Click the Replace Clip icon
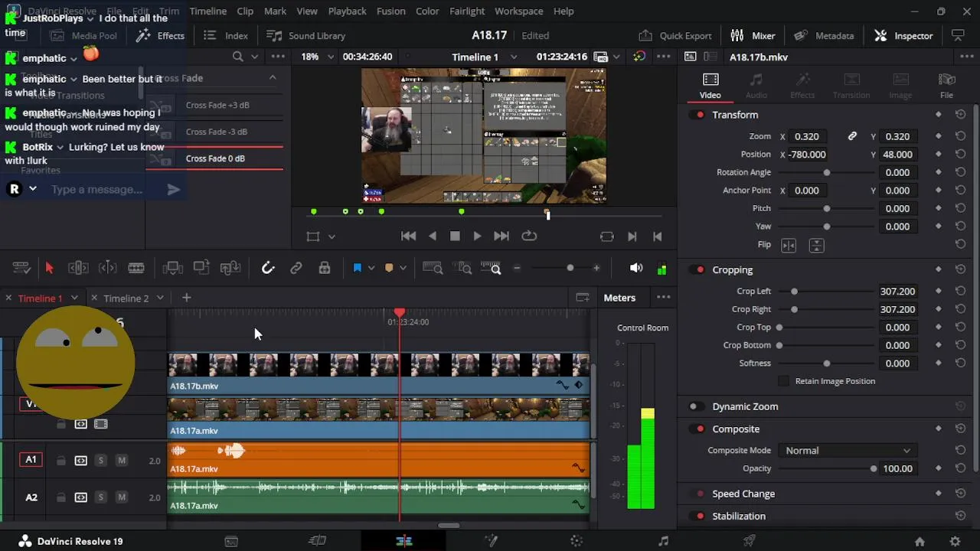 [230, 268]
